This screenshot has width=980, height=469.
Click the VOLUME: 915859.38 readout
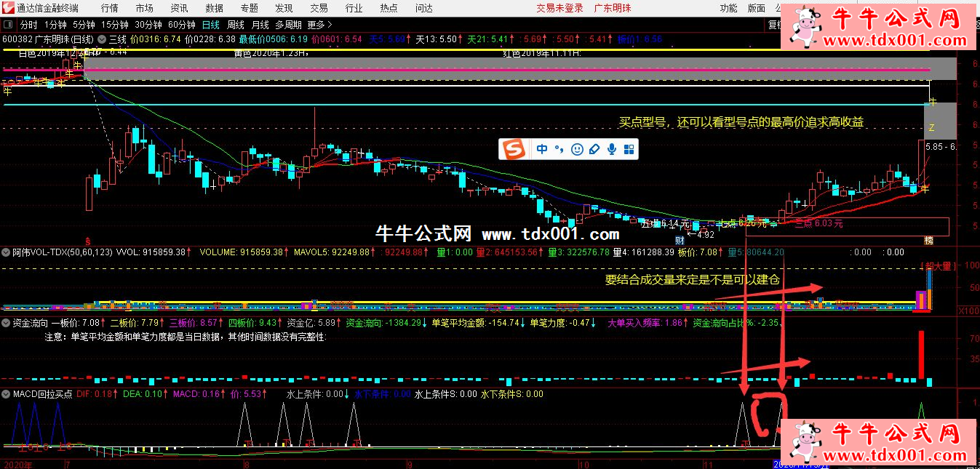[x=242, y=252]
